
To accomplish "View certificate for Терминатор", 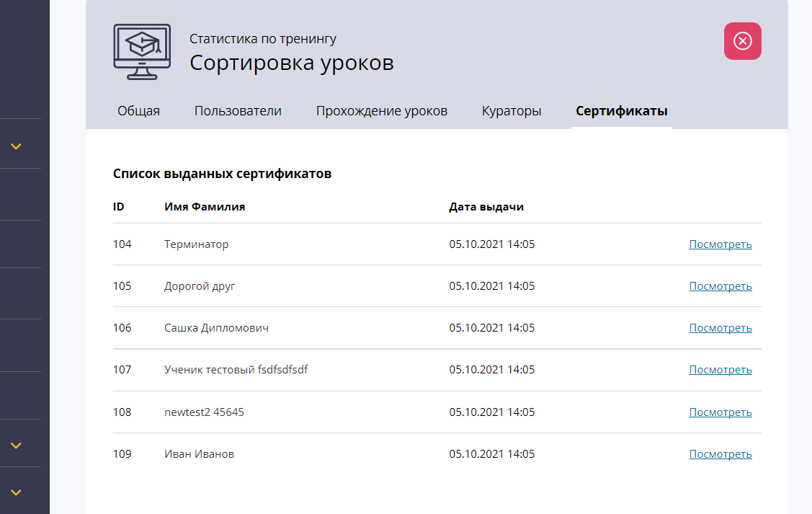I will (720, 244).
